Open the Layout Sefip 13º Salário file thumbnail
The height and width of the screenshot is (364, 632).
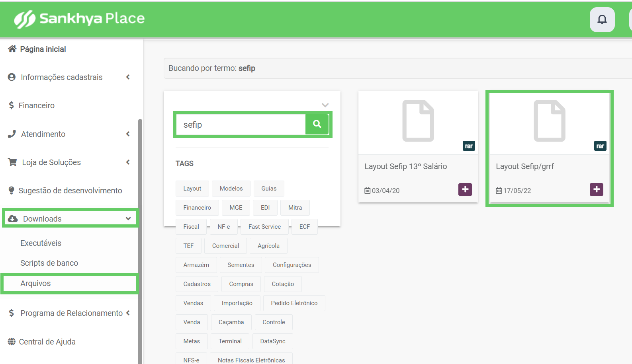pyautogui.click(x=418, y=121)
